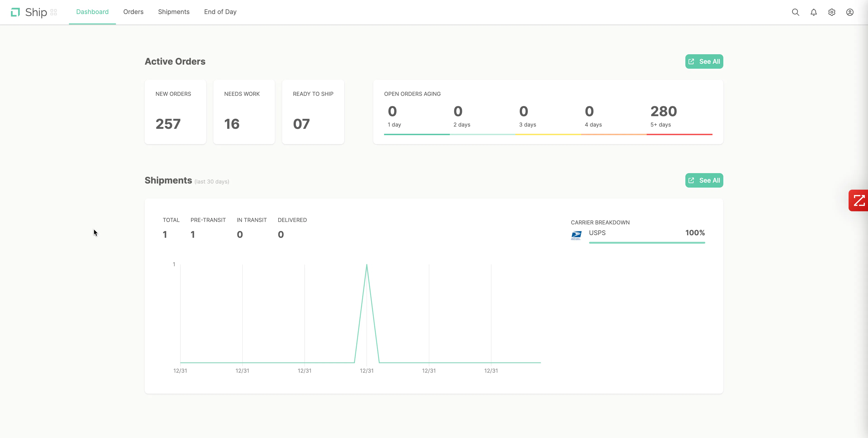Click the USPS carrier logo
The image size is (868, 438).
(x=576, y=235)
